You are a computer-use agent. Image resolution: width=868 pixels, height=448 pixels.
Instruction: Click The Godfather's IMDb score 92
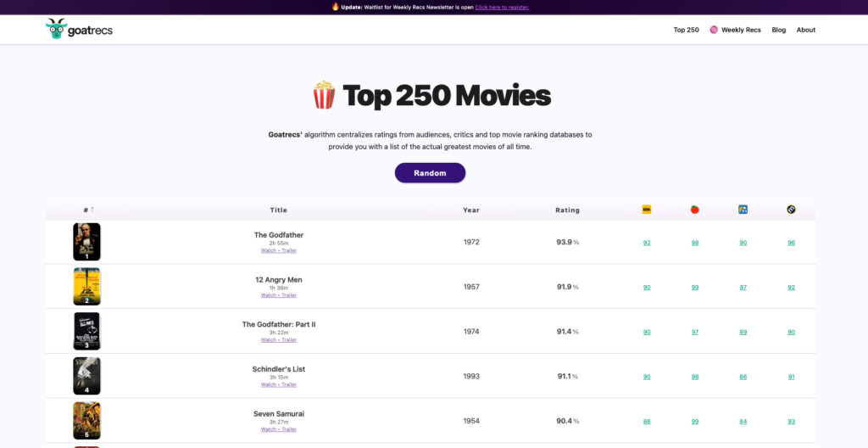point(647,243)
